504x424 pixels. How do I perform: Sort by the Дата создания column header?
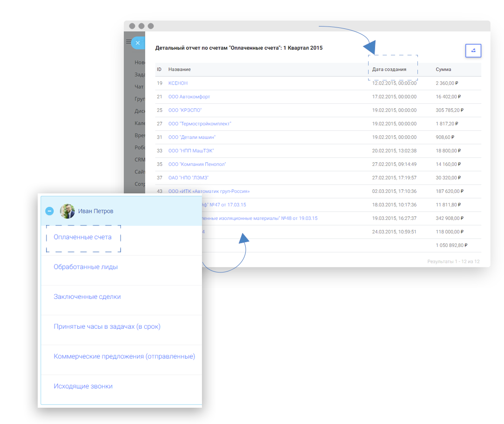point(389,69)
